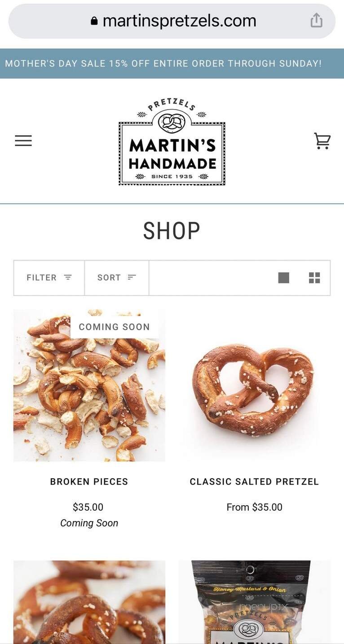Open the Classic Salted Pretzel link
The width and height of the screenshot is (344, 644).
[x=254, y=481]
